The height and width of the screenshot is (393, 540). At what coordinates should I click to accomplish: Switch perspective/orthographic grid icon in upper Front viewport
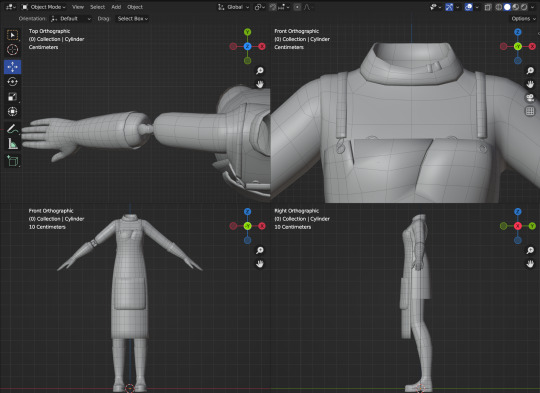(530, 111)
